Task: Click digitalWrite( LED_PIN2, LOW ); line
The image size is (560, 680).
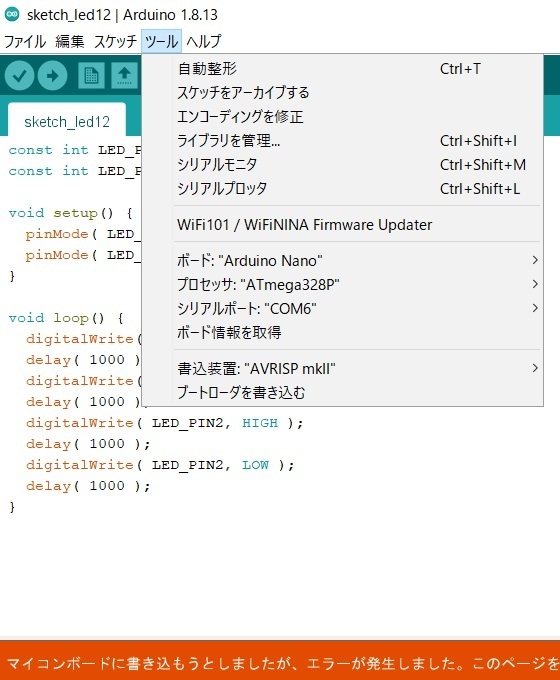Action: (x=160, y=465)
